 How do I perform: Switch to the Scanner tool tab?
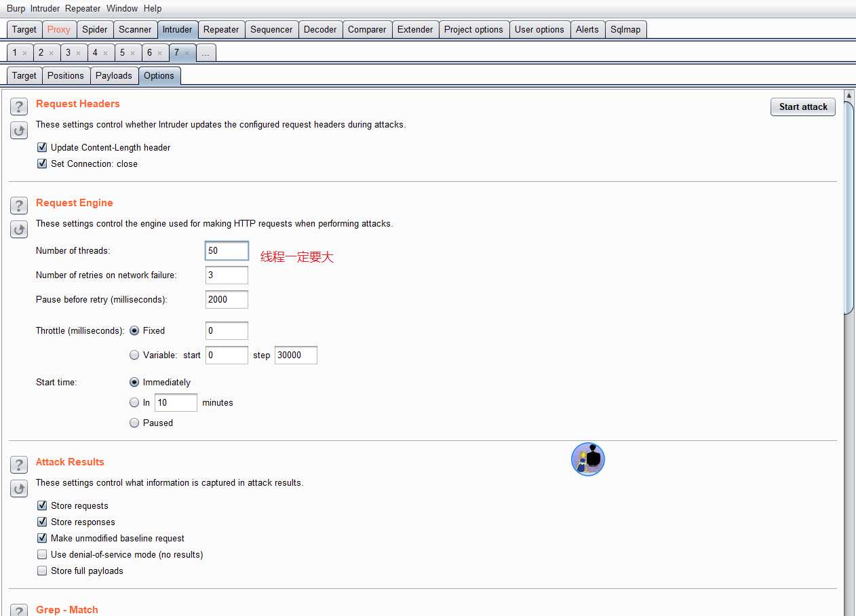coord(135,29)
